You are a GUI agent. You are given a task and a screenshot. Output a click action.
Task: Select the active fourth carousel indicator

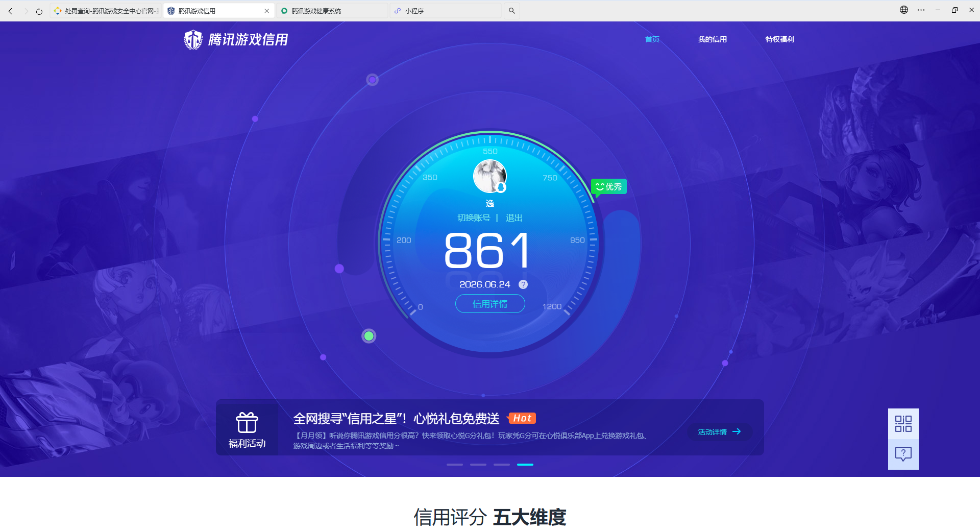(525, 465)
